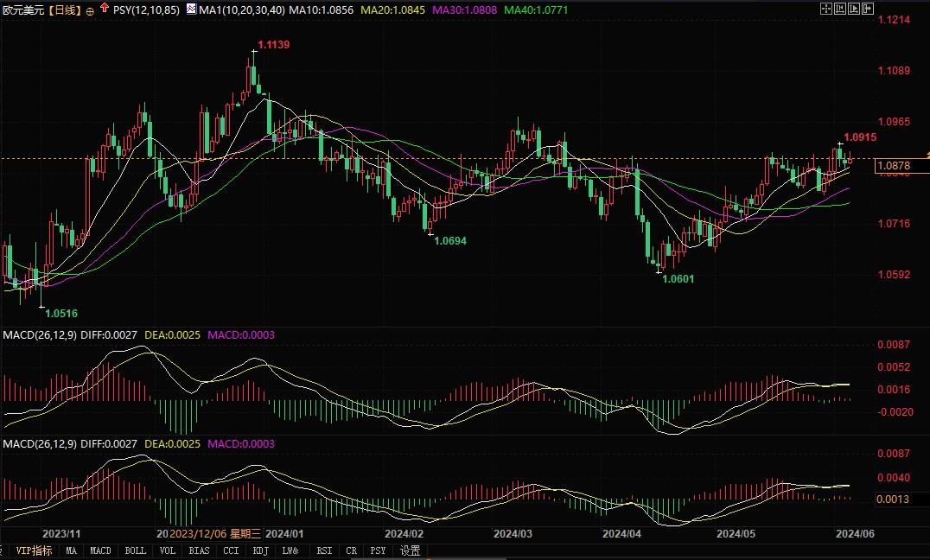
Task: Click the shrink chart range icon
Action: [x=840, y=9]
